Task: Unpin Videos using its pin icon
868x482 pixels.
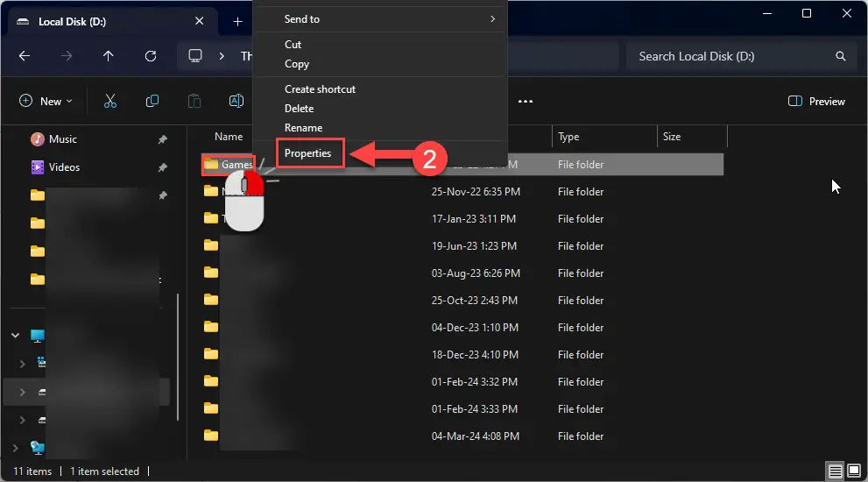Action: coord(162,167)
